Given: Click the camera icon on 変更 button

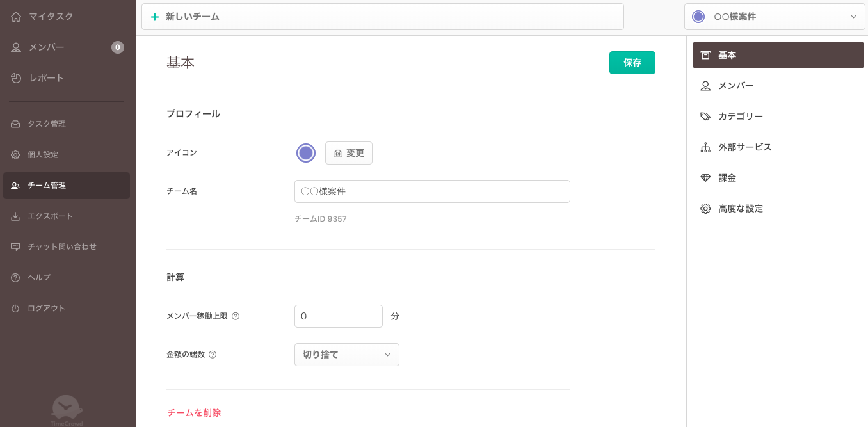Looking at the screenshot, I should coord(338,154).
